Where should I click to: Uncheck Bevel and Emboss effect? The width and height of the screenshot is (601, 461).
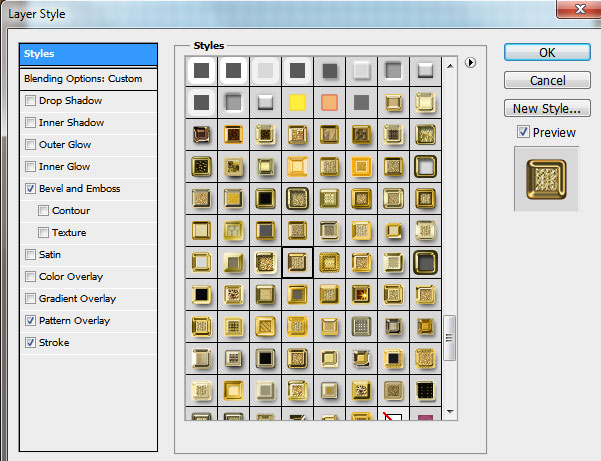[x=31, y=189]
